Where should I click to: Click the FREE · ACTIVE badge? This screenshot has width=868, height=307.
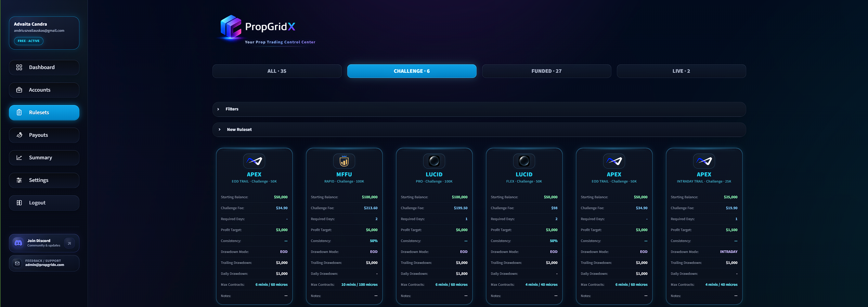coord(28,41)
